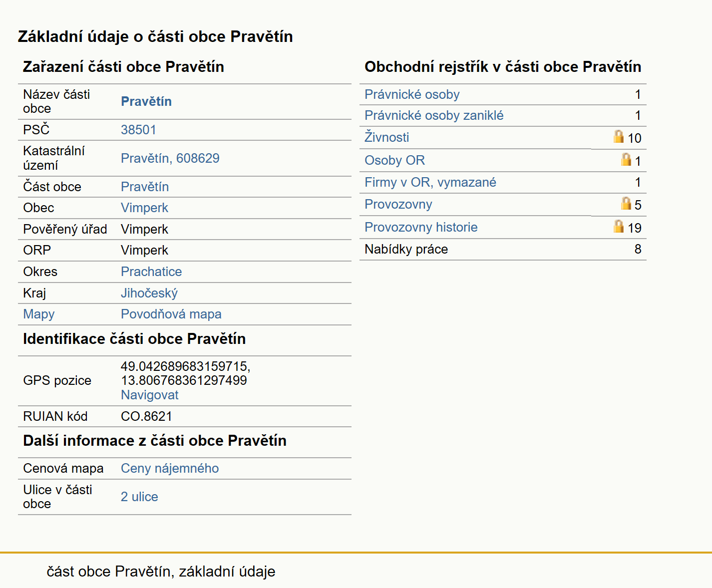This screenshot has width=712, height=588.
Task: Click the Navigovat link under GPS
Action: point(150,395)
